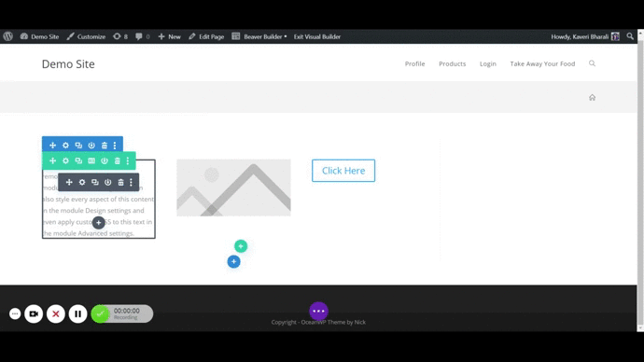Image resolution: width=644 pixels, height=362 pixels.
Task: Add new module with gray plus
Action: click(98, 222)
